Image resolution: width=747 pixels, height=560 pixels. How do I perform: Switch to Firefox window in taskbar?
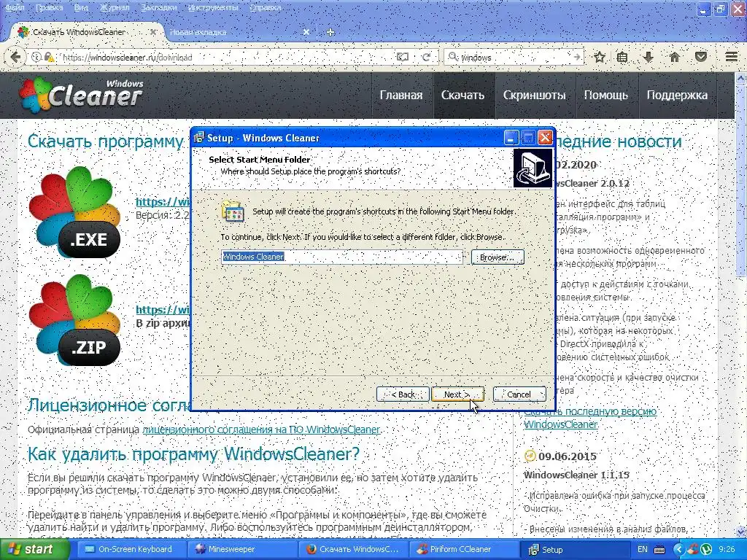[x=354, y=550]
